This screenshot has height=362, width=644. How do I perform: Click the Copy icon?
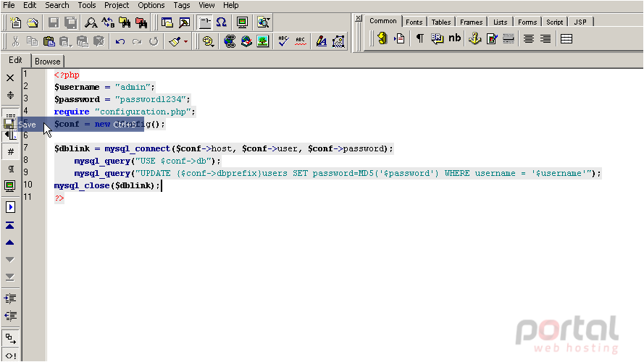tap(32, 41)
